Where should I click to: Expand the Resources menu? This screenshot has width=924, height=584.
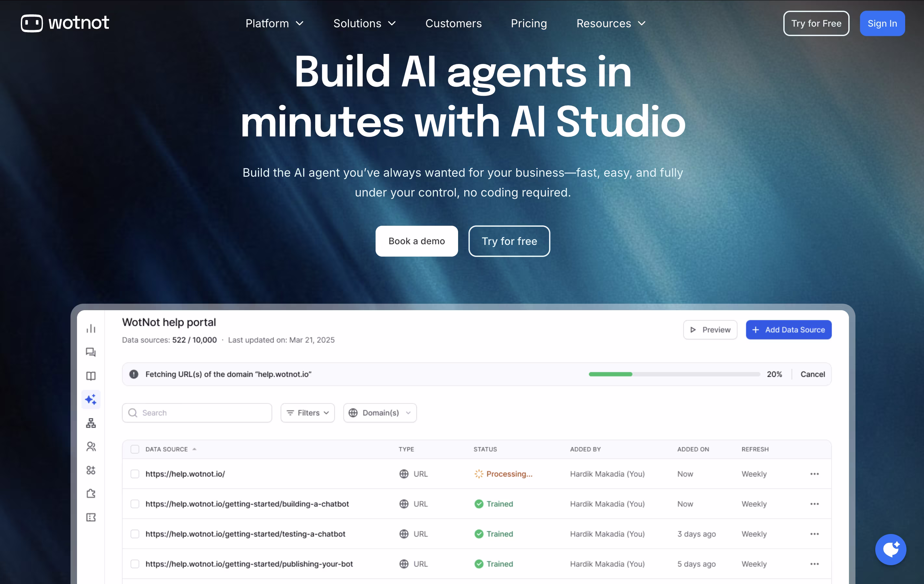(611, 23)
